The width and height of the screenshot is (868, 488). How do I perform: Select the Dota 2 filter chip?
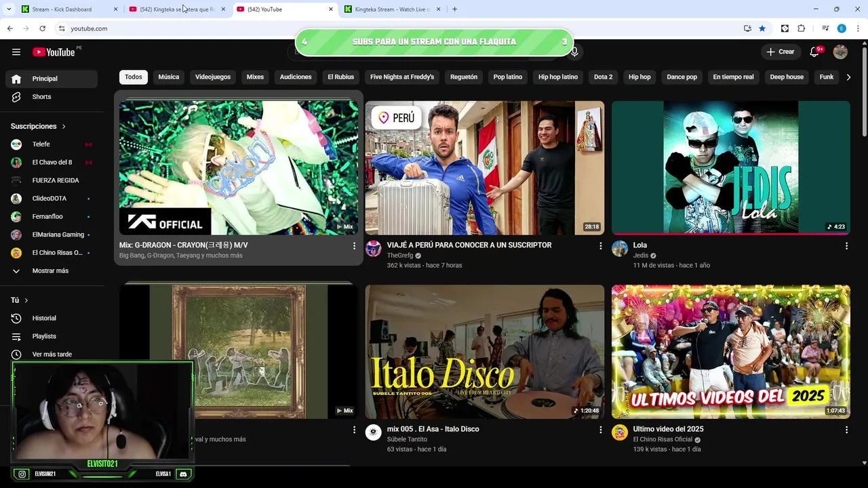603,77
